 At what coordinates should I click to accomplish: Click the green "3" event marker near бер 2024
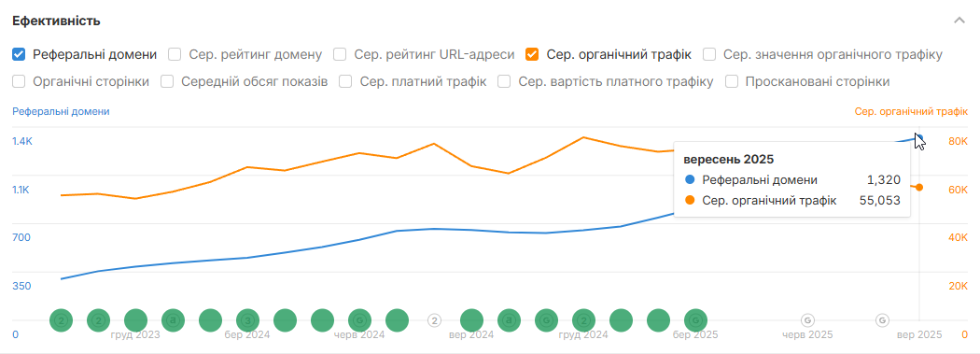click(x=247, y=320)
